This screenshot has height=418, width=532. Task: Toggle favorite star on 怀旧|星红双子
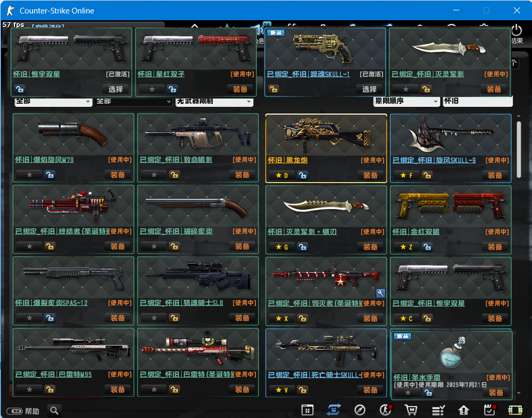pyautogui.click(x=152, y=89)
